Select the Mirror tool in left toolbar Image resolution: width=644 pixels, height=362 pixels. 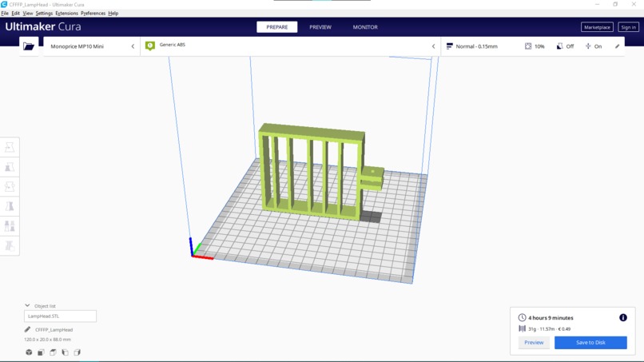pyautogui.click(x=10, y=206)
